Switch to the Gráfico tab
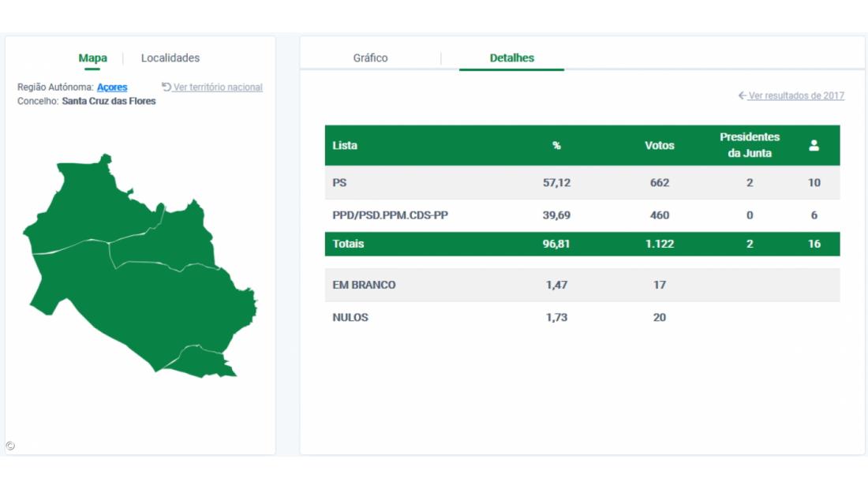The width and height of the screenshot is (868, 489). [370, 58]
